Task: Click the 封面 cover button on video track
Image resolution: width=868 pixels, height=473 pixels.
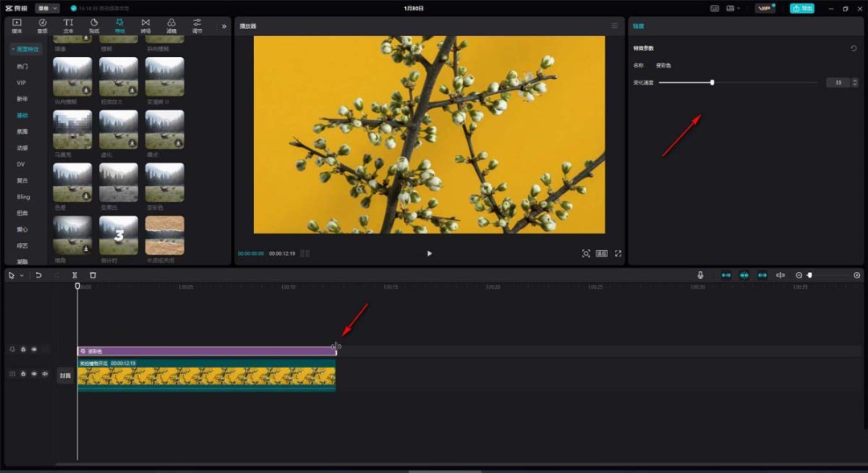Action: tap(65, 376)
